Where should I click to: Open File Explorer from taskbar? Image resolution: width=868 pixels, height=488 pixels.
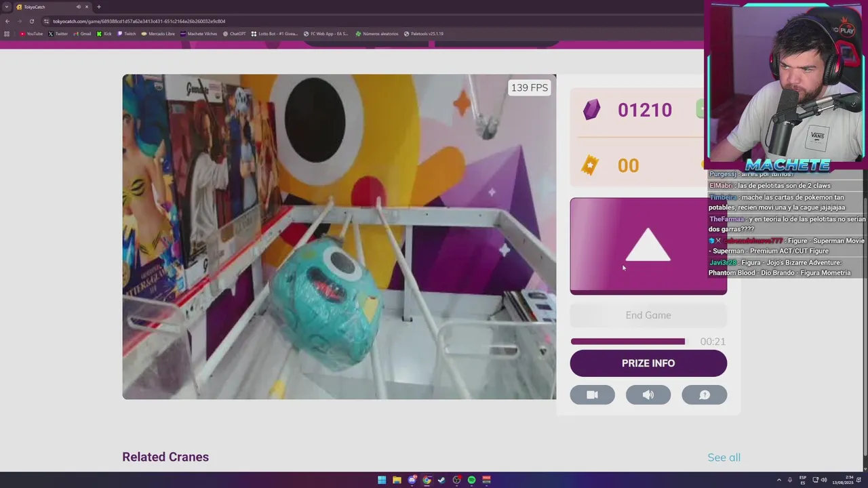point(397,480)
